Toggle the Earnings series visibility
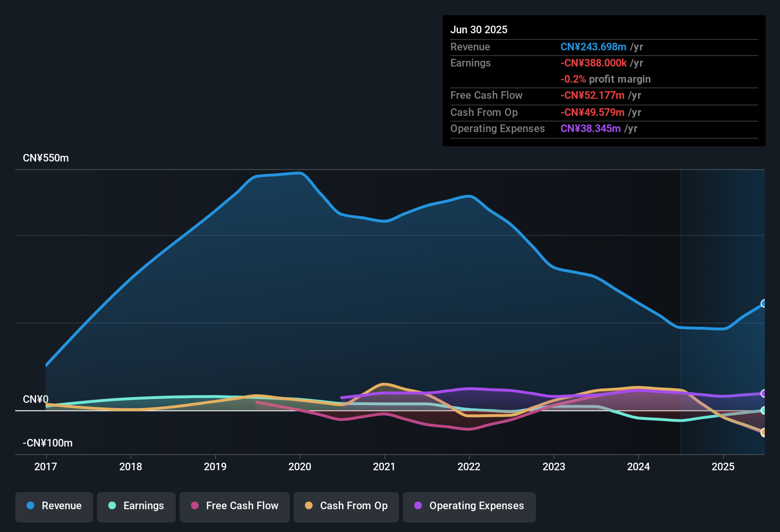This screenshot has width=780, height=532. [x=136, y=506]
